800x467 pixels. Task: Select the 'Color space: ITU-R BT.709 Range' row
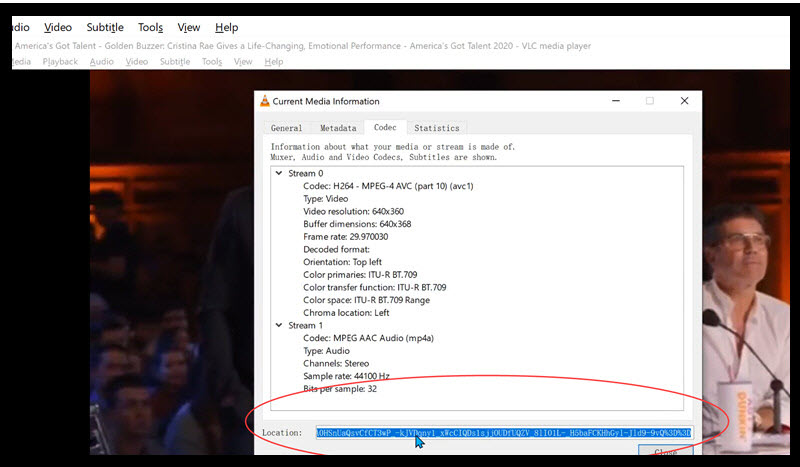point(366,300)
